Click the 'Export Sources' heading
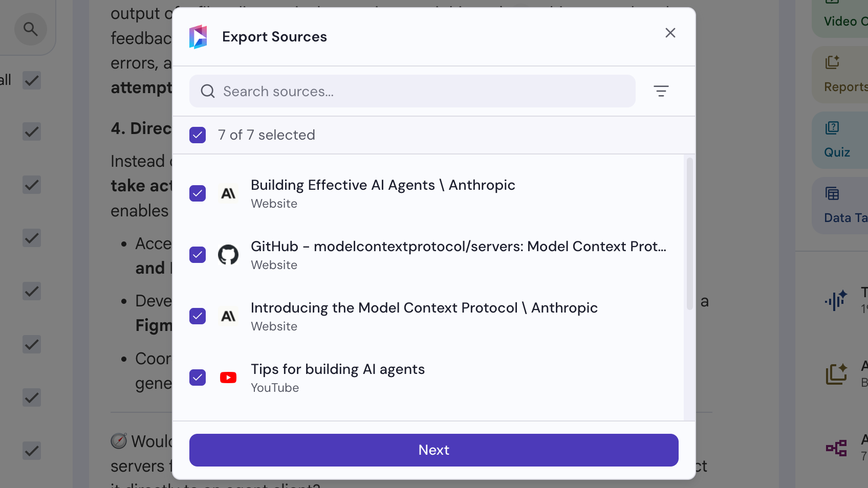Viewport: 868px width, 488px height. tap(274, 37)
